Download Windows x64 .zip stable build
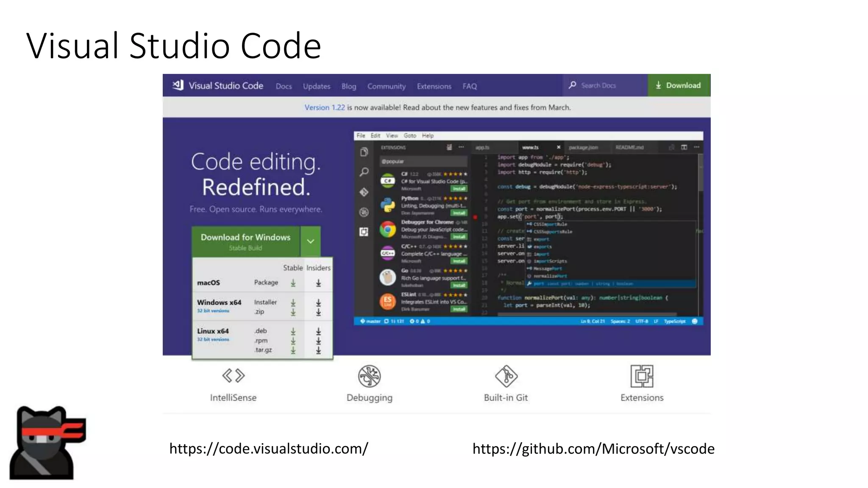This screenshot has height=488, width=868. pos(293,312)
